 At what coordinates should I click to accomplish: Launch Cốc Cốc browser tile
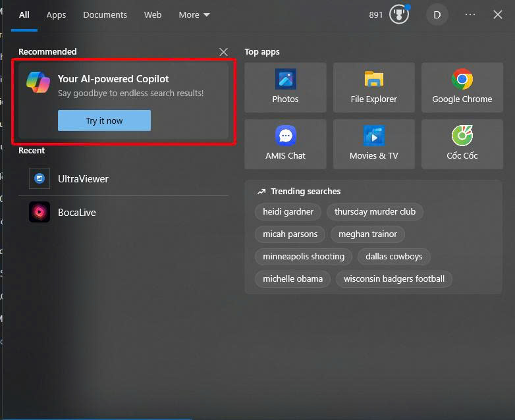pos(462,144)
